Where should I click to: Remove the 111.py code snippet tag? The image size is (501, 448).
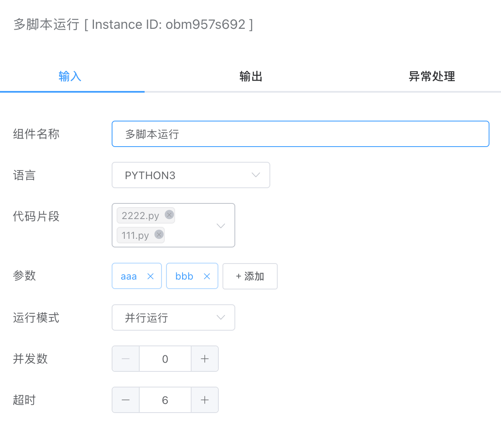tap(159, 235)
